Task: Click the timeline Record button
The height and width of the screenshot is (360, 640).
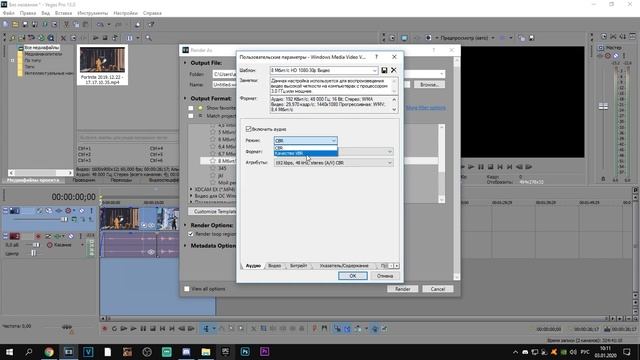Action: (104, 329)
